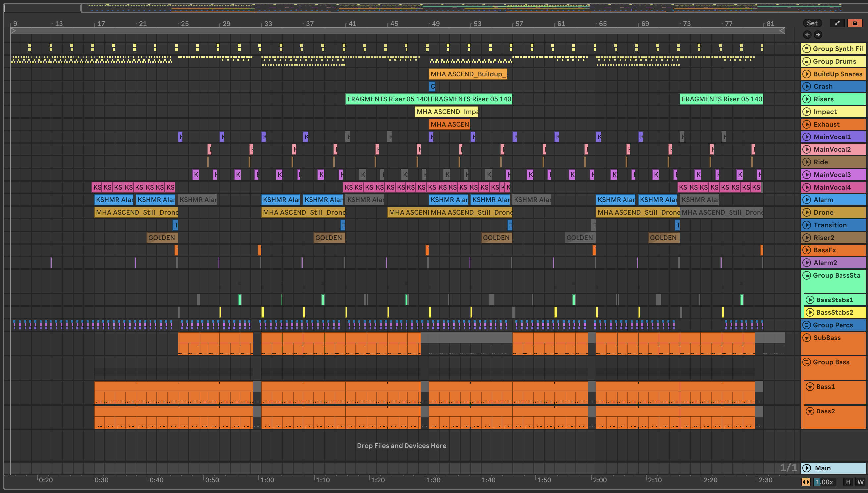
Task: Click the 1.00x waveform zoom slider
Action: (824, 482)
